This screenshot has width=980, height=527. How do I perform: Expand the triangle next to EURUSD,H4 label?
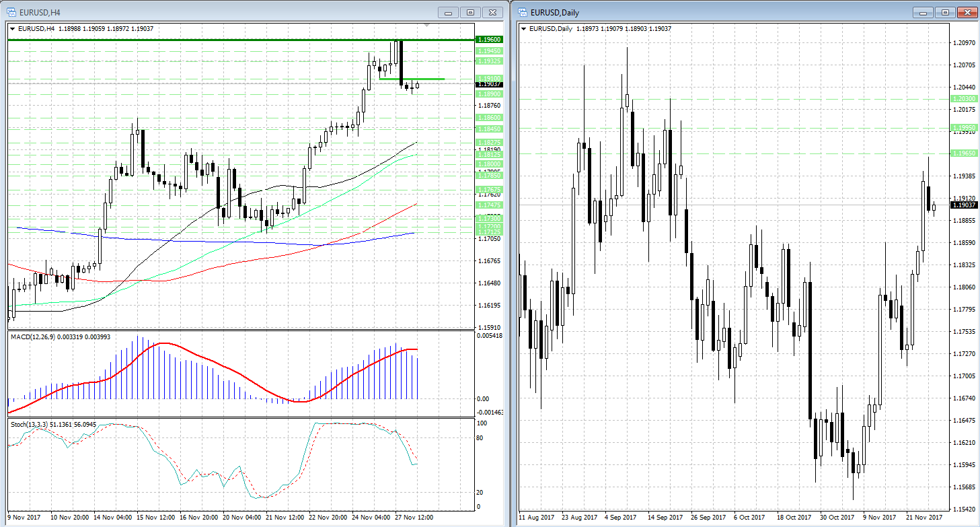13,28
